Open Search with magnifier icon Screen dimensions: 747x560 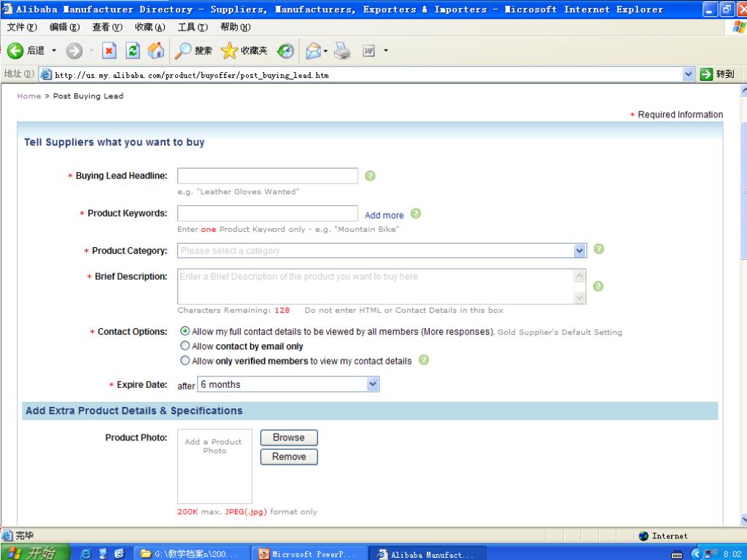click(183, 50)
